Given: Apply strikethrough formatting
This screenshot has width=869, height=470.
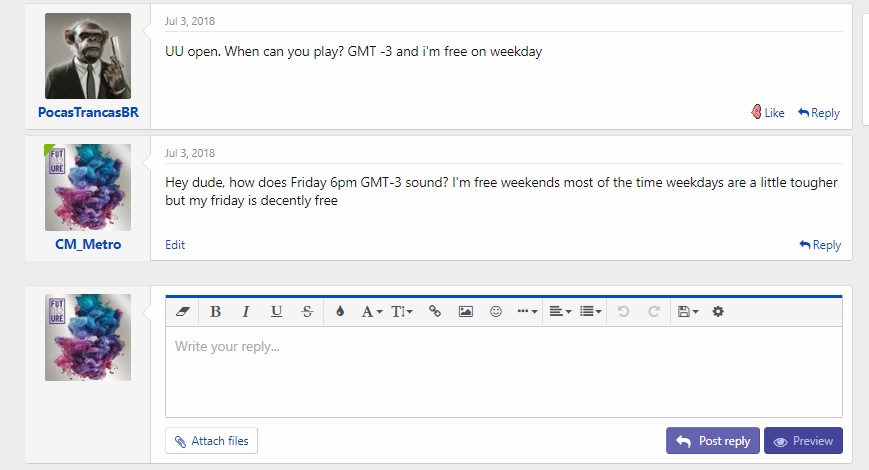Looking at the screenshot, I should tap(307, 311).
